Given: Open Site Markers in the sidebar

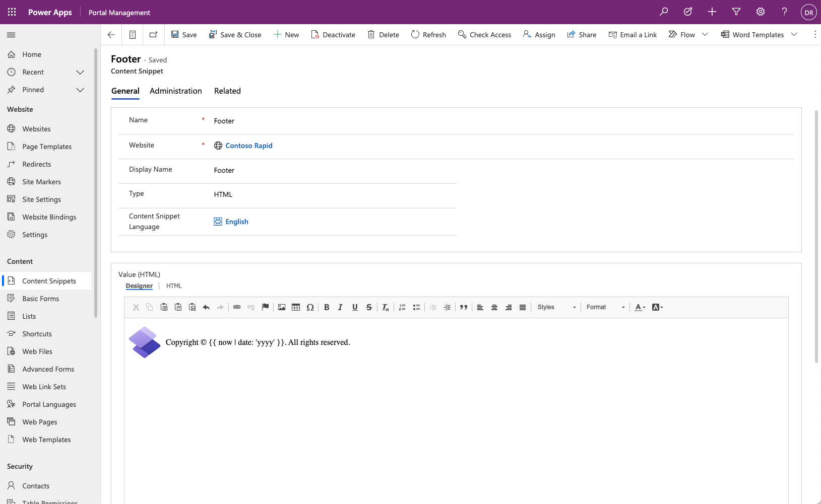Looking at the screenshot, I should coord(41,182).
